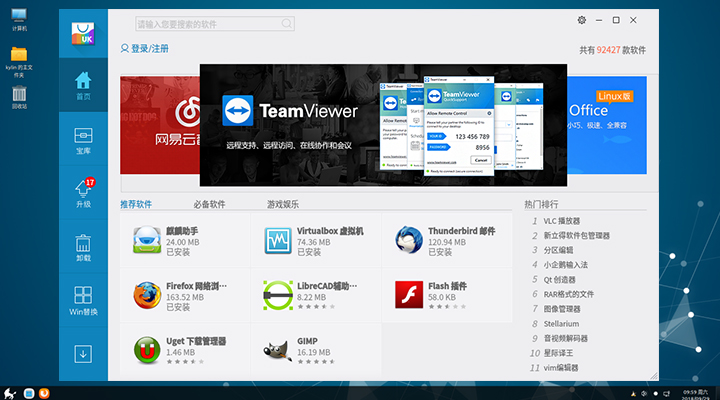Select the GIMP app icon
Image resolution: width=720 pixels, height=400 pixels.
pos(277,347)
